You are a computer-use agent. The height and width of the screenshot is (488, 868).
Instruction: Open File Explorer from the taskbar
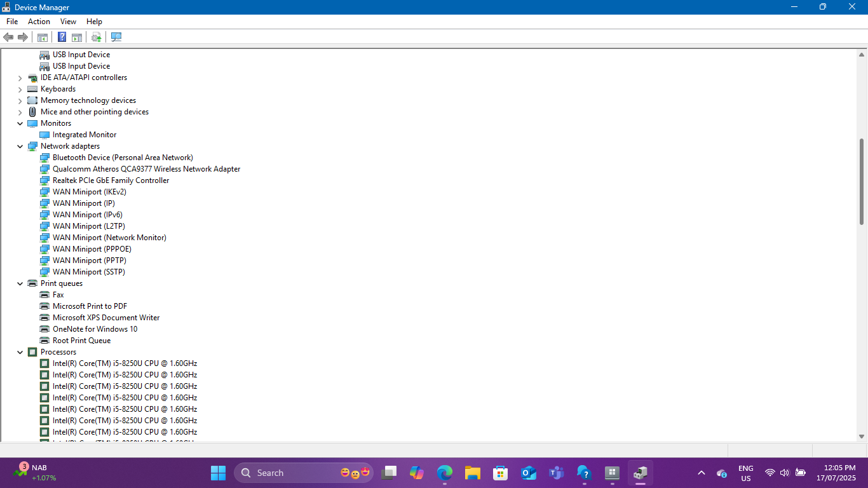(472, 473)
